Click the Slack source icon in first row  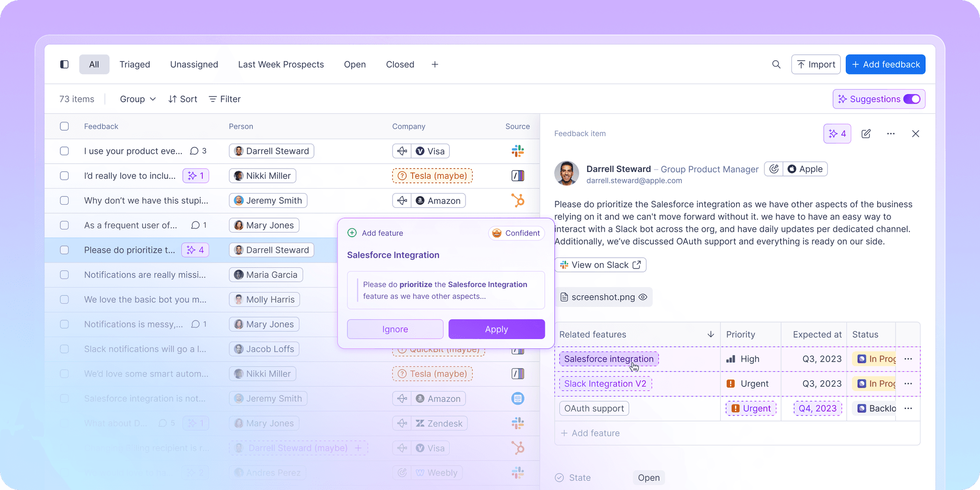(x=517, y=151)
